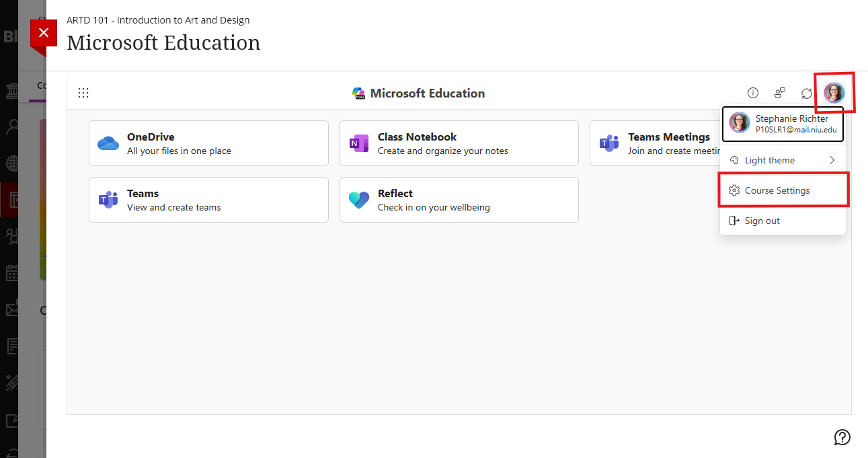Screen dimensions: 868x458
Task: Open the Reflect wellbeing tile
Action: tap(459, 200)
